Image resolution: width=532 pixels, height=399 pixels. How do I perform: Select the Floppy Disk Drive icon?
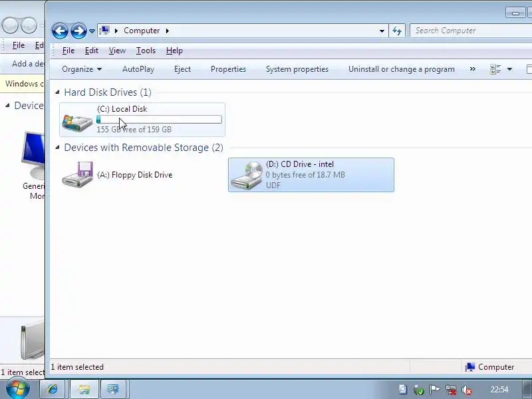[77, 174]
